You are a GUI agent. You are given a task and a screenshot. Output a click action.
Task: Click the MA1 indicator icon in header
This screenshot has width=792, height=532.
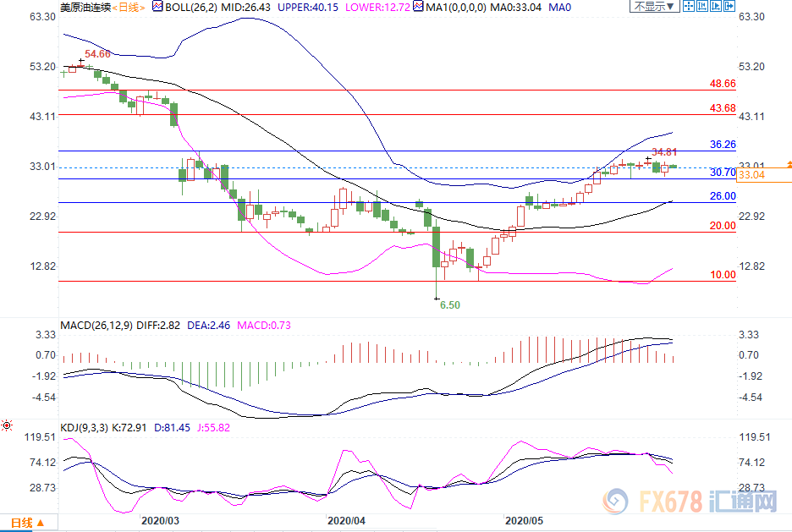click(416, 7)
